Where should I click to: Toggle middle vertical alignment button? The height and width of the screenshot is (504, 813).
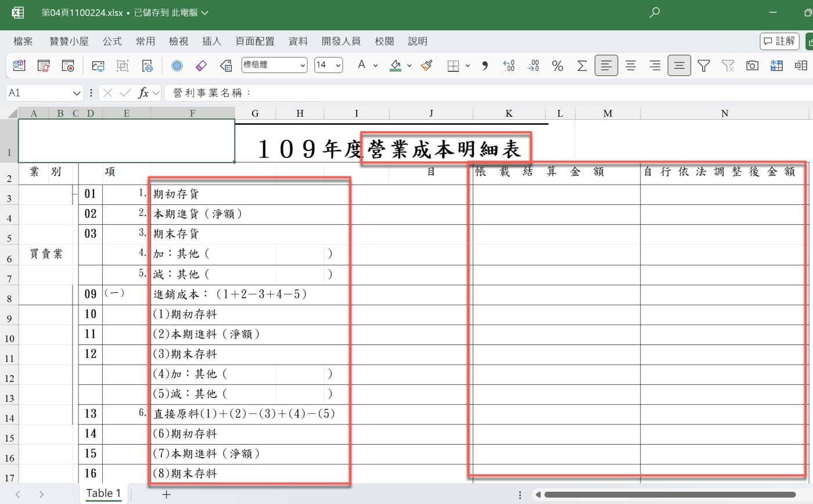coord(679,66)
